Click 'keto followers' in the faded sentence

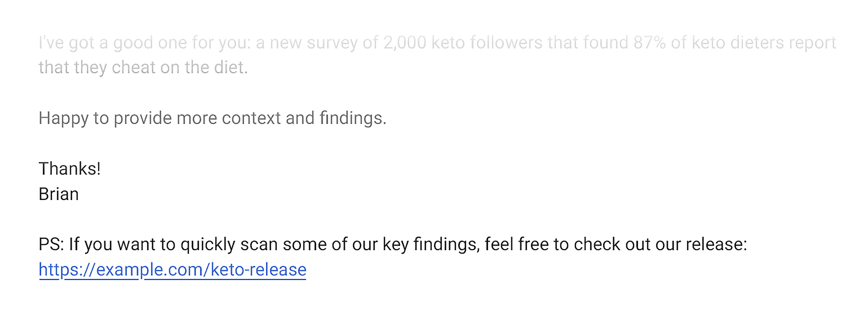[x=487, y=43]
